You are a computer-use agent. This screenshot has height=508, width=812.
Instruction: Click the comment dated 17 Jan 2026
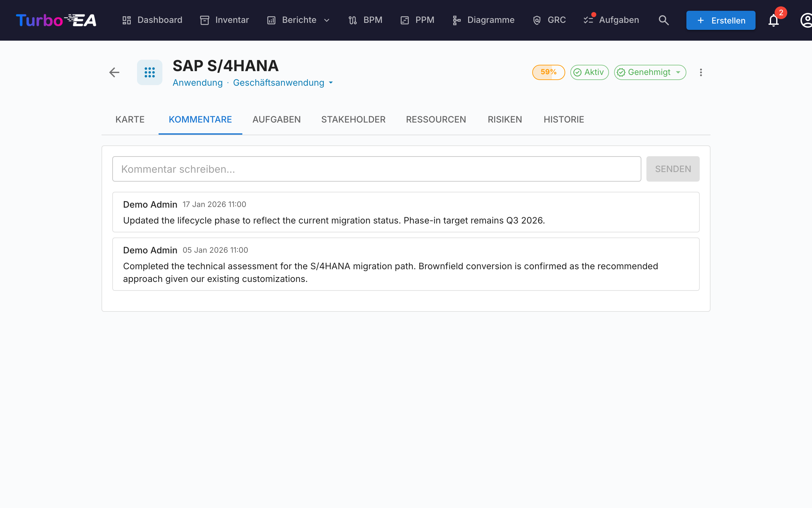tap(406, 212)
